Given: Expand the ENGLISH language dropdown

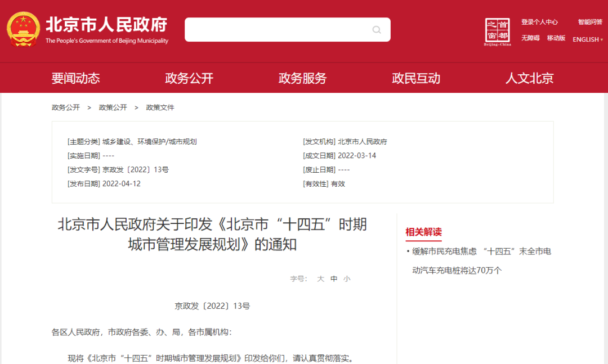Looking at the screenshot, I should pos(588,39).
